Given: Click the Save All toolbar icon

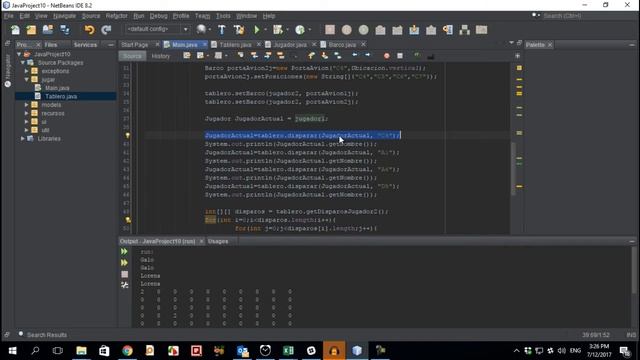Looking at the screenshot, I should tap(65, 30).
